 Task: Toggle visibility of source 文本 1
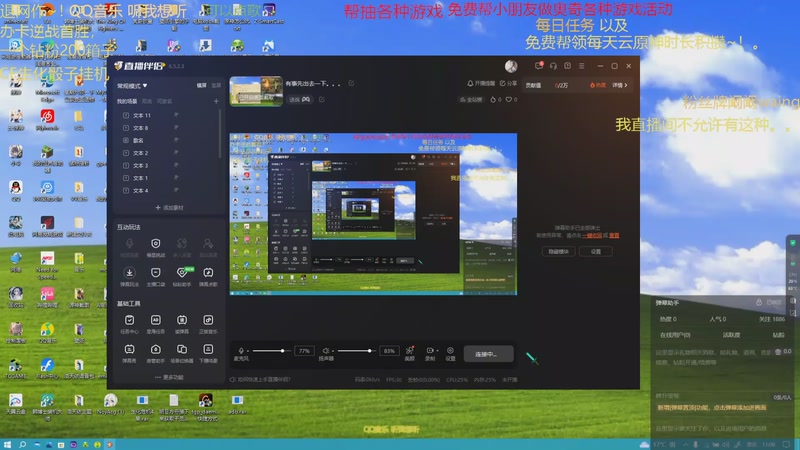[x=176, y=178]
